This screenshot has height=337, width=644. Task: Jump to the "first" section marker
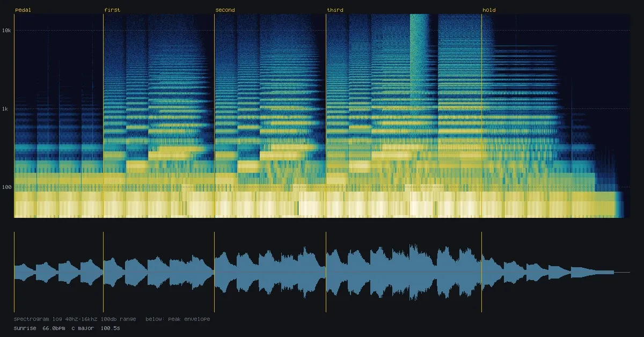pyautogui.click(x=112, y=10)
